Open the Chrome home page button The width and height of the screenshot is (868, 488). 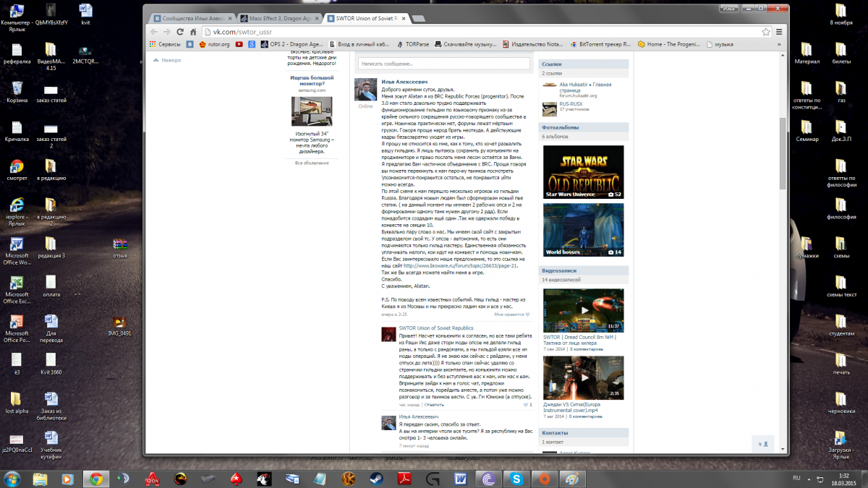click(x=194, y=32)
